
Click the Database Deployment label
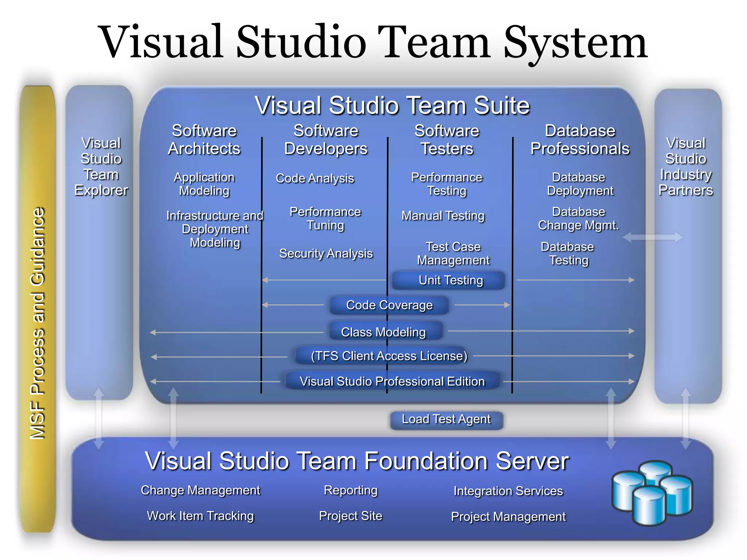(580, 184)
